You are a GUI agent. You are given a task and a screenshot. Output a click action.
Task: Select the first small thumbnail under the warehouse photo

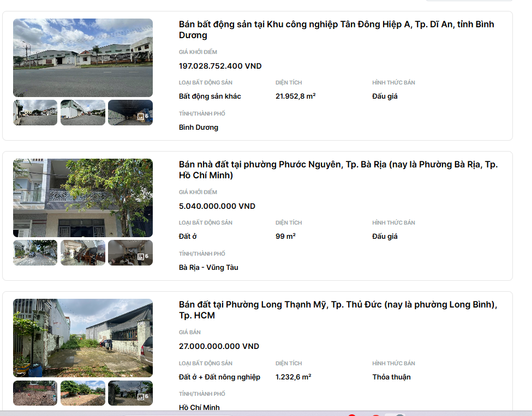[x=35, y=113]
